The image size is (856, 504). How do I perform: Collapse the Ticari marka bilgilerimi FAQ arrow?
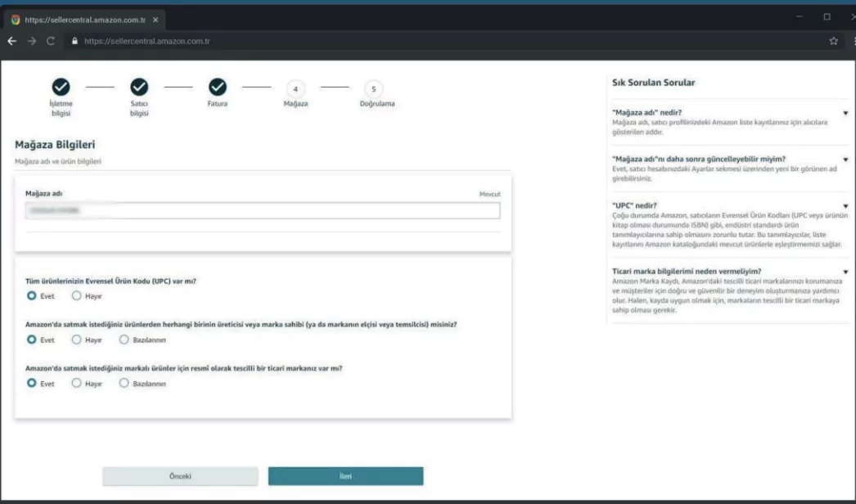point(845,272)
